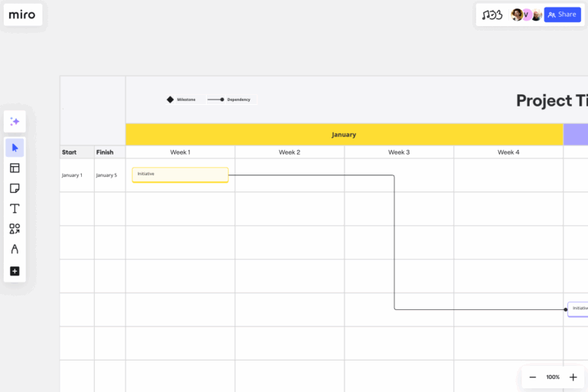
Task: Click the Share button
Action: pos(562,15)
